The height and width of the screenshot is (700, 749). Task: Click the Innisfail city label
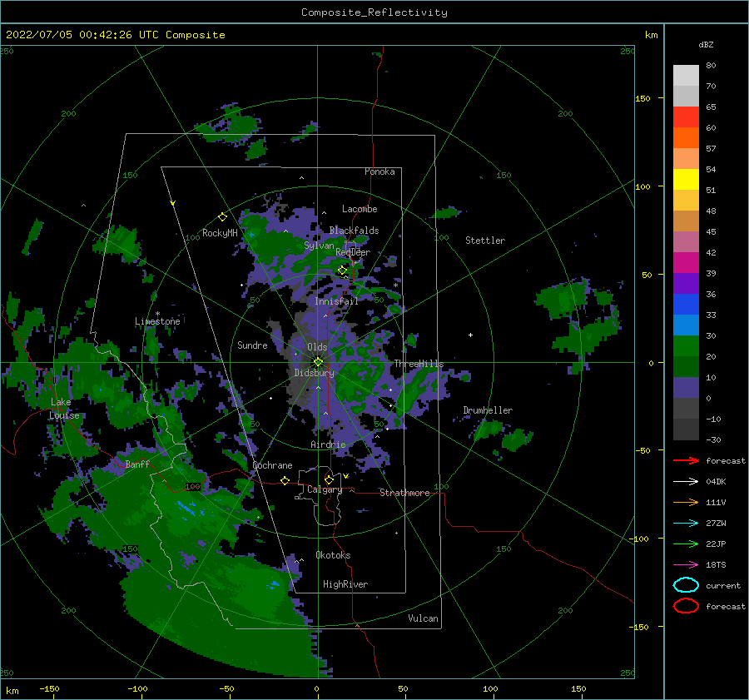(x=336, y=301)
